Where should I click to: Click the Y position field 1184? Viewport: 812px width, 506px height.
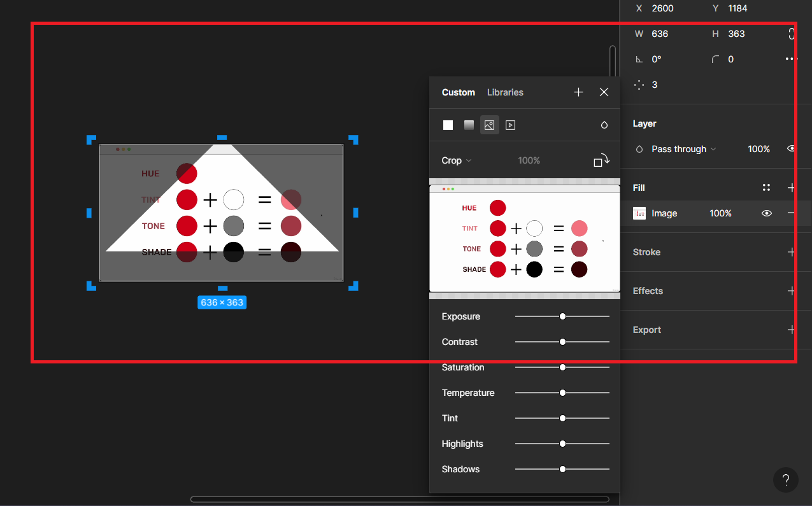click(x=737, y=8)
